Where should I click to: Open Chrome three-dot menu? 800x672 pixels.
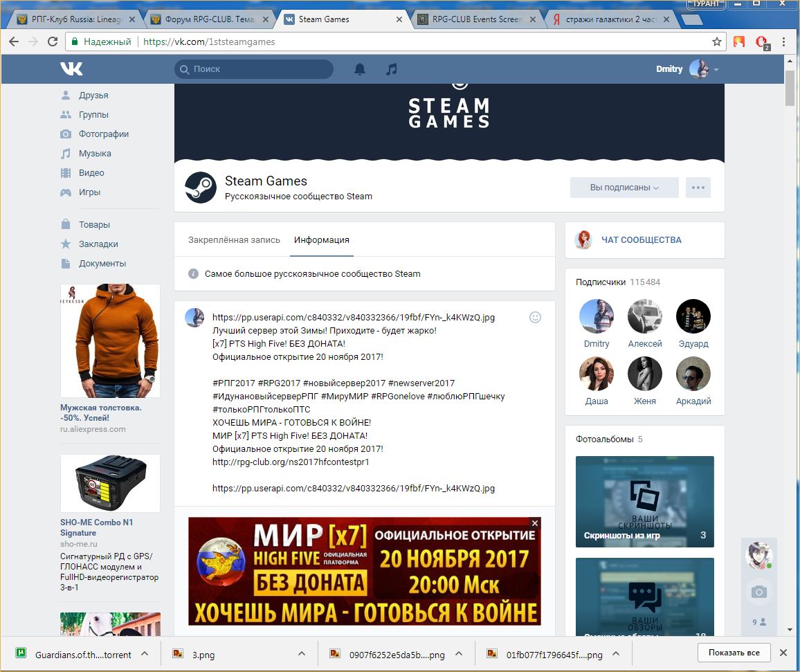tap(783, 42)
